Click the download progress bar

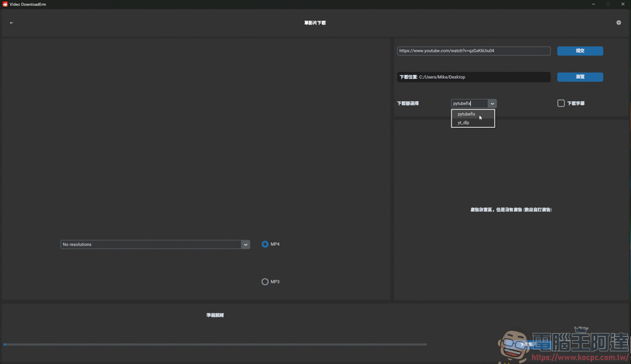coord(215,344)
